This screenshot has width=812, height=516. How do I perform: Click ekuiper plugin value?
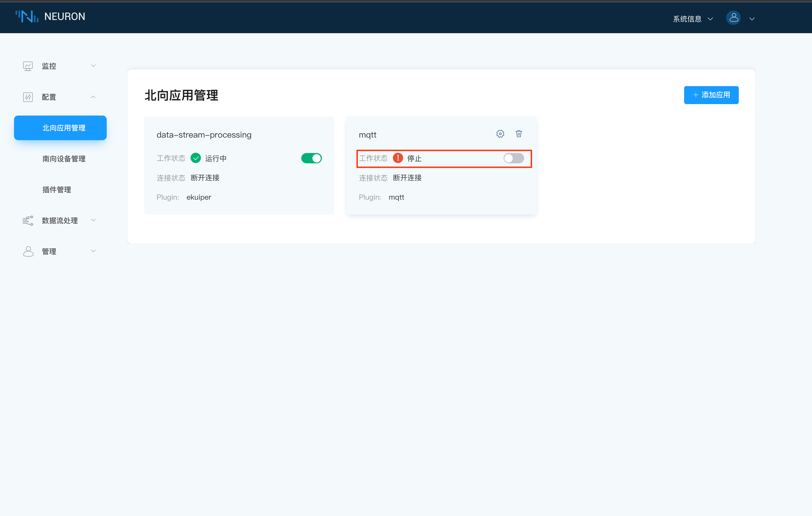point(199,197)
